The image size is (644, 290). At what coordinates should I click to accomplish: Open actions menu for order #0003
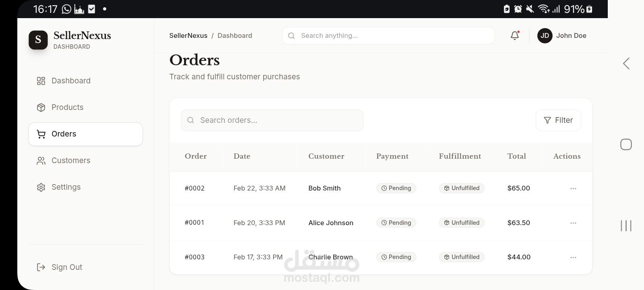click(573, 257)
